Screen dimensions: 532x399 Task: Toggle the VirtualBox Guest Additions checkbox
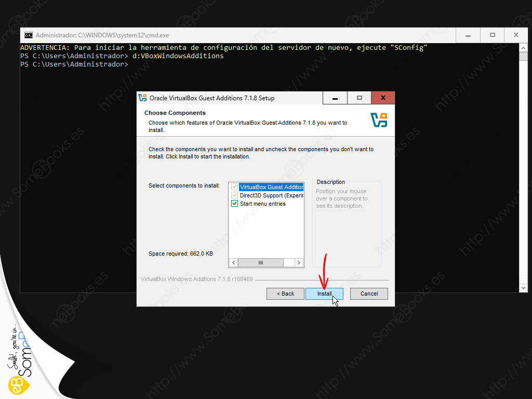[x=234, y=187]
